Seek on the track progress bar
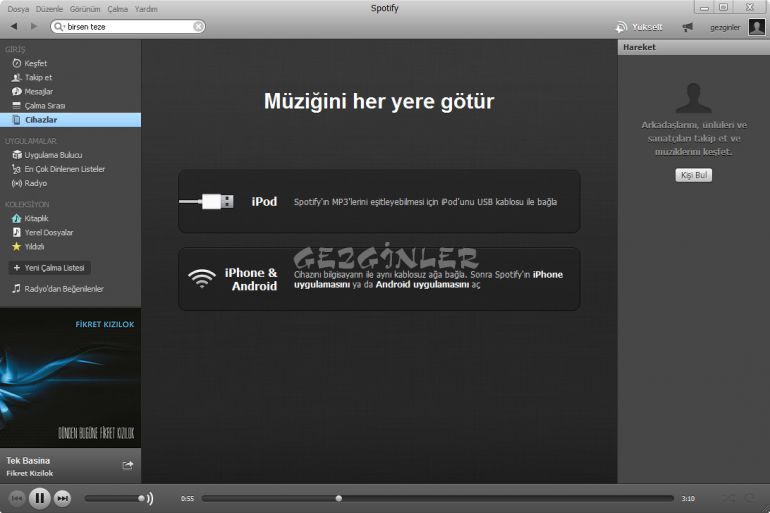The image size is (770, 513). point(437,498)
